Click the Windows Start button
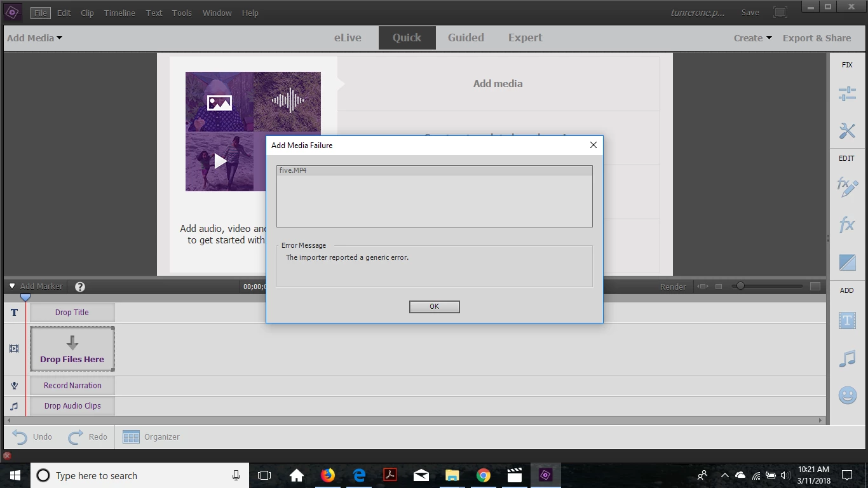Screen dimensions: 868x488 15,475
